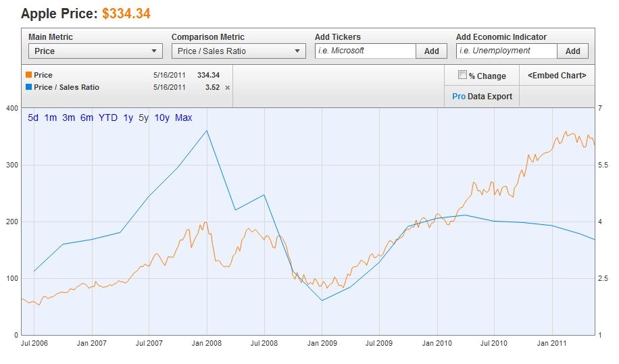Screen dimensions: 619x364
Task: Select the 1m time range
Action: coord(51,118)
